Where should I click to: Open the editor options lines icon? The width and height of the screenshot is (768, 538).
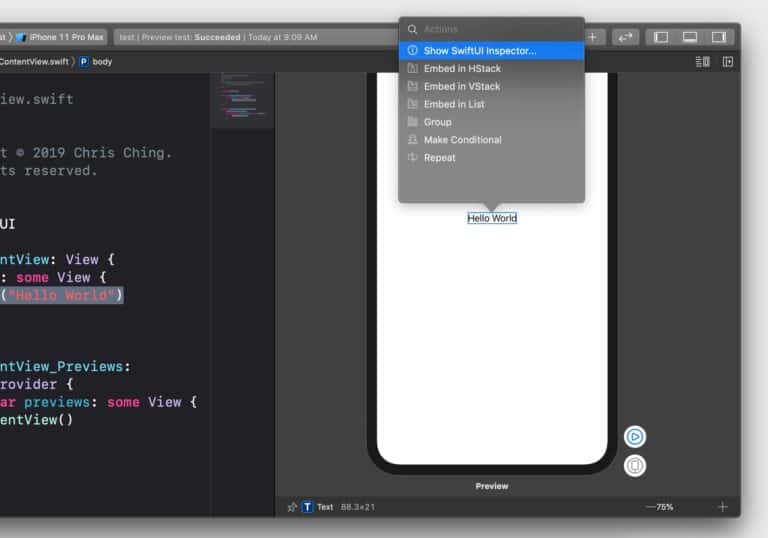click(702, 62)
